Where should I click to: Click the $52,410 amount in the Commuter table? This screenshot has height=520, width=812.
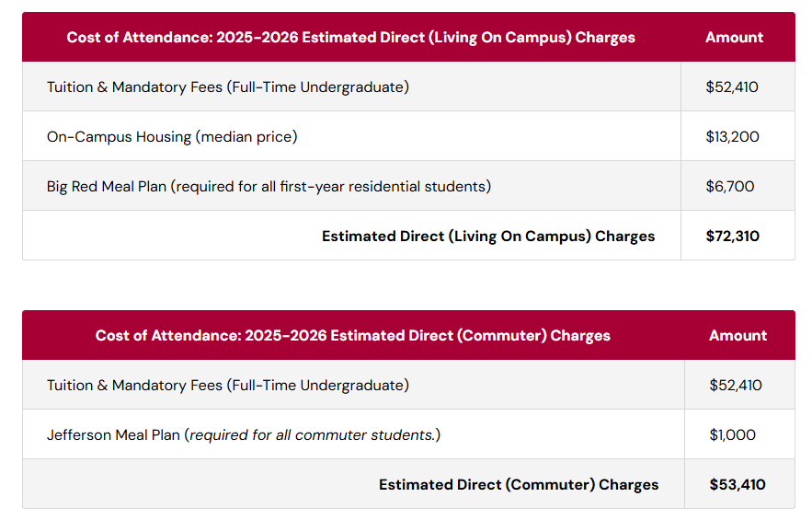736,386
